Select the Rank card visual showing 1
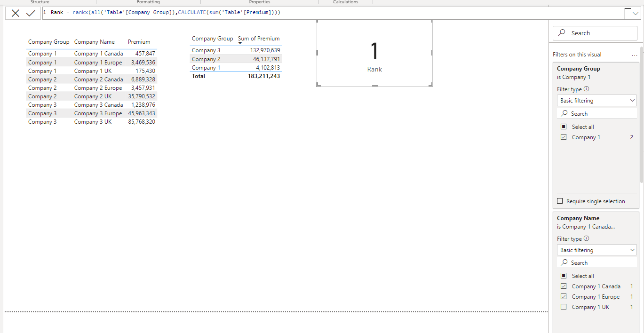The image size is (644, 333). 374,53
